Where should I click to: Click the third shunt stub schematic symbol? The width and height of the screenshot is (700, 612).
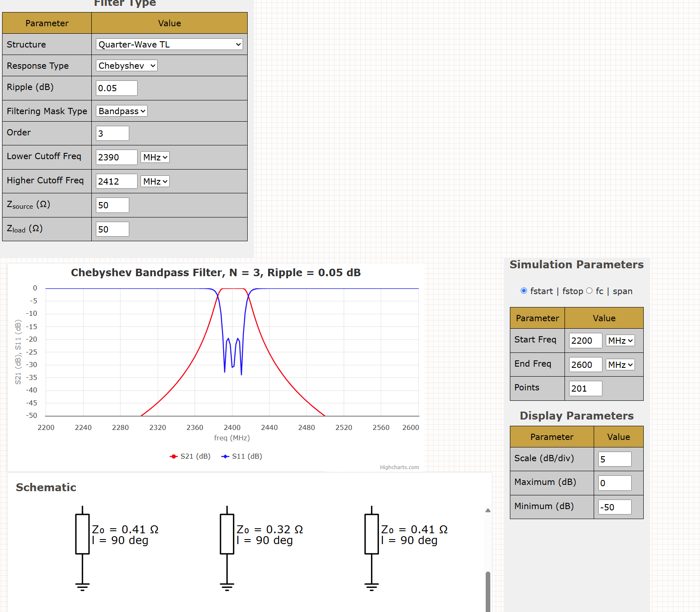[371, 534]
